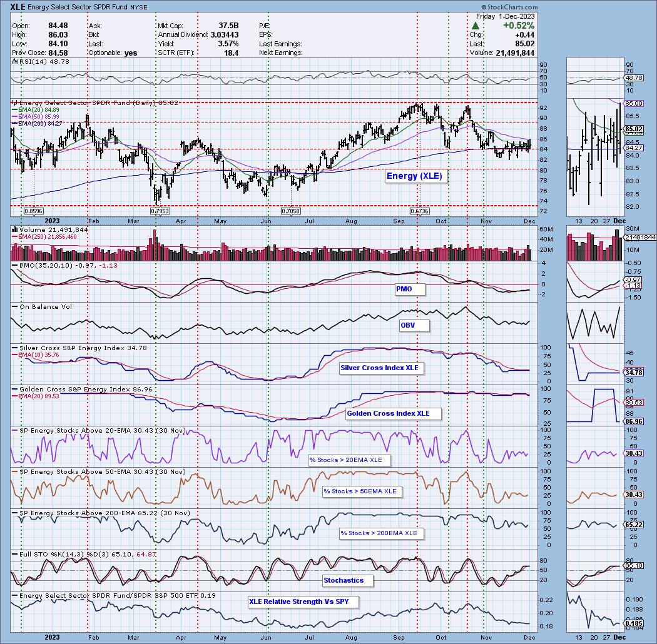Click the 65.22 tag in right panel
Viewport: 657px width, 644px height.
(x=634, y=525)
